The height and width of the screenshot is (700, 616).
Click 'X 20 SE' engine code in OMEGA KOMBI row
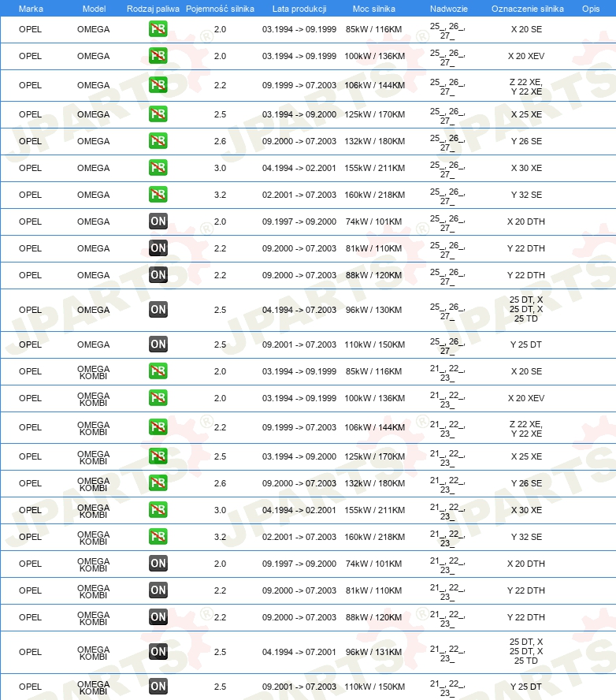526,371
